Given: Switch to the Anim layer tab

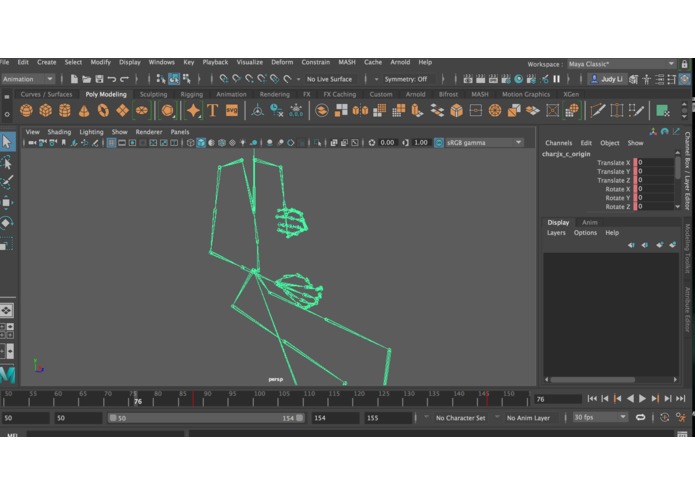Looking at the screenshot, I should coord(590,222).
